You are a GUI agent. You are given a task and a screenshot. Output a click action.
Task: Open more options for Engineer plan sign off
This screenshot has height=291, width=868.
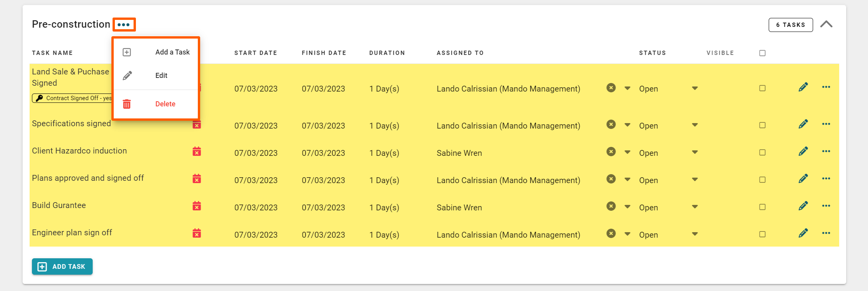tap(826, 233)
